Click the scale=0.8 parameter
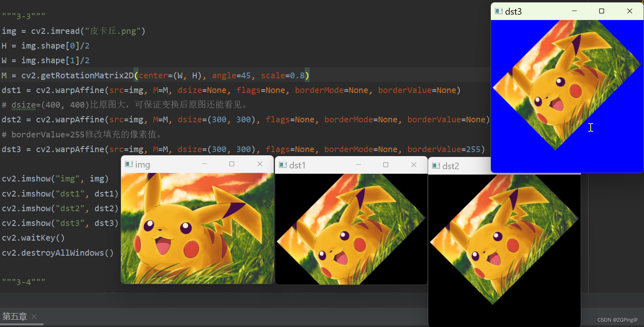This screenshot has width=644, height=327. [x=283, y=75]
